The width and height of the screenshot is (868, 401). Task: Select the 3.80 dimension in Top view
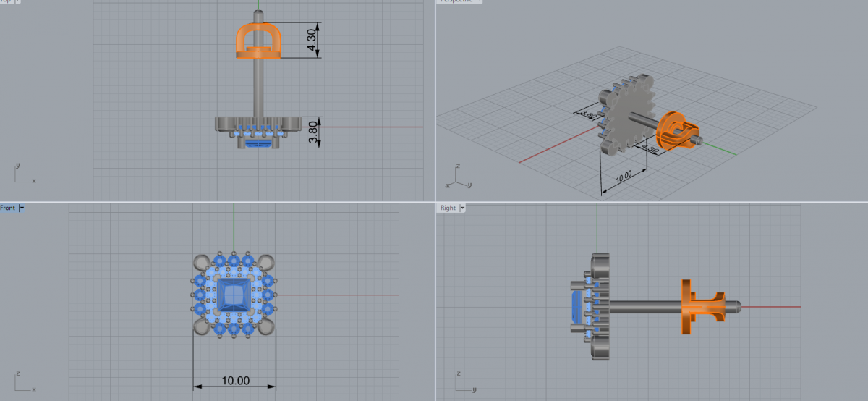[312, 133]
